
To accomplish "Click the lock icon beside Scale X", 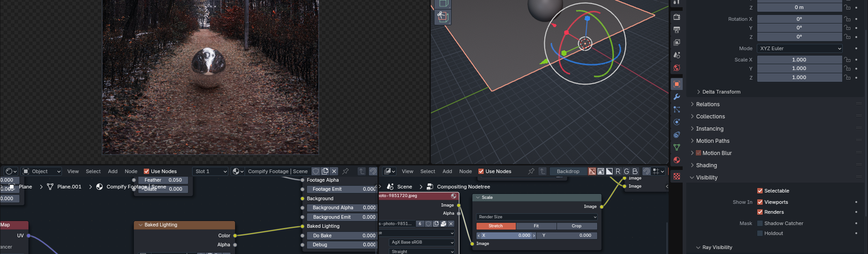I will pyautogui.click(x=848, y=60).
